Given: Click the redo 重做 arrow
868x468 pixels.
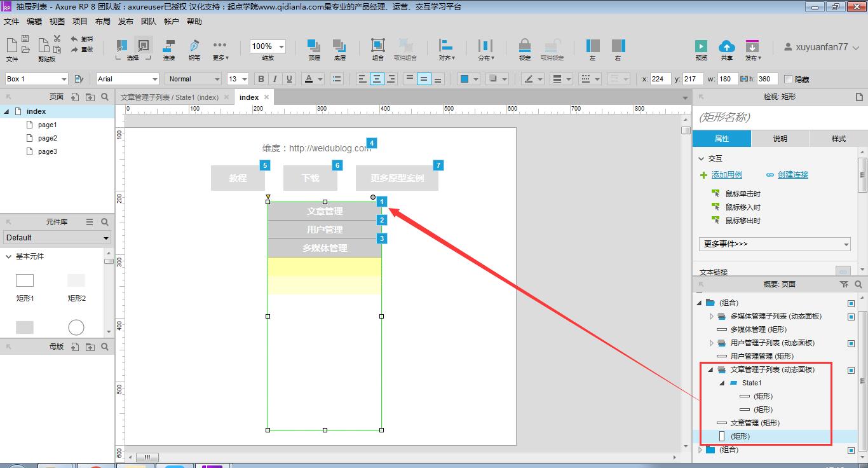Looking at the screenshot, I should pyautogui.click(x=74, y=49).
